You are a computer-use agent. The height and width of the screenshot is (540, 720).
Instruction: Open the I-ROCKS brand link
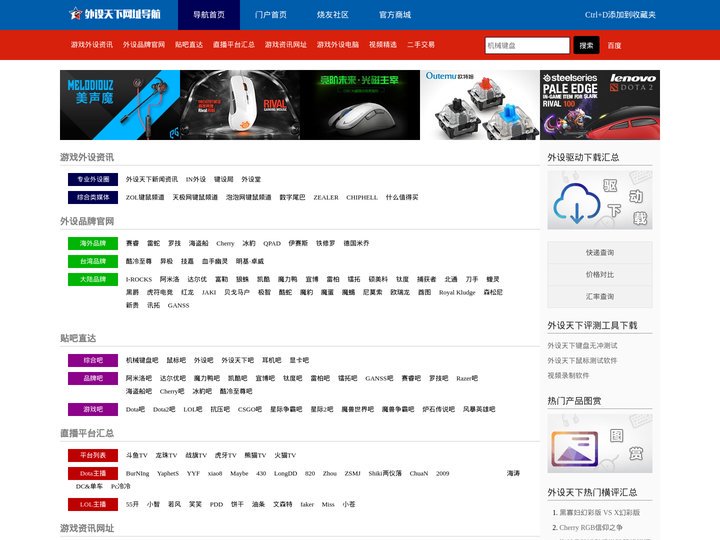tap(139, 279)
